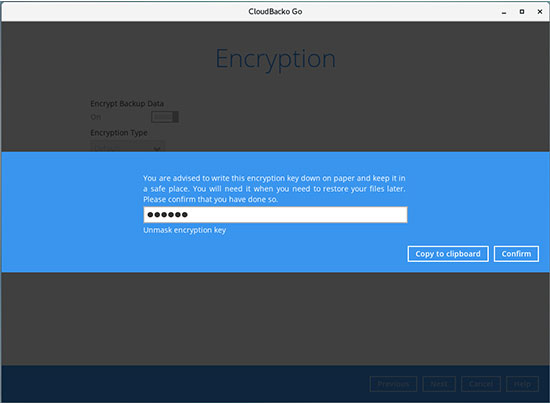Image resolution: width=550 pixels, height=404 pixels.
Task: Click the Encryption Type label
Action: (x=119, y=133)
